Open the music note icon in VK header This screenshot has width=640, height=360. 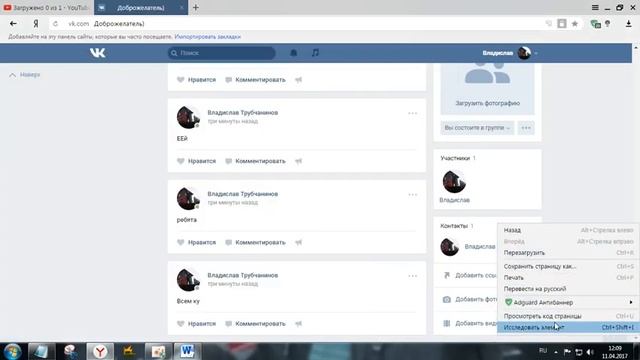point(315,53)
